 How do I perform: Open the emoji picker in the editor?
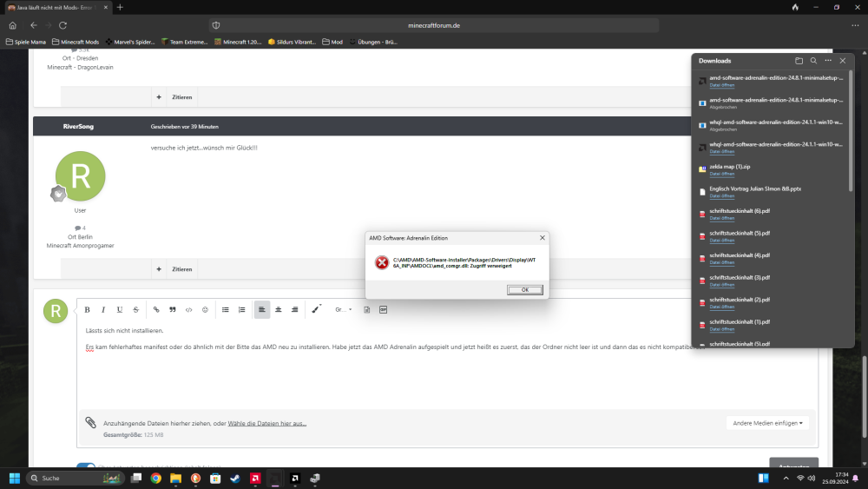[x=205, y=309]
